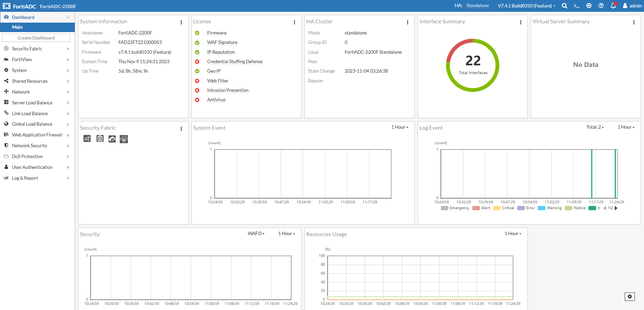This screenshot has height=310, width=644.
Task: Expand the System menu
Action: (37, 70)
